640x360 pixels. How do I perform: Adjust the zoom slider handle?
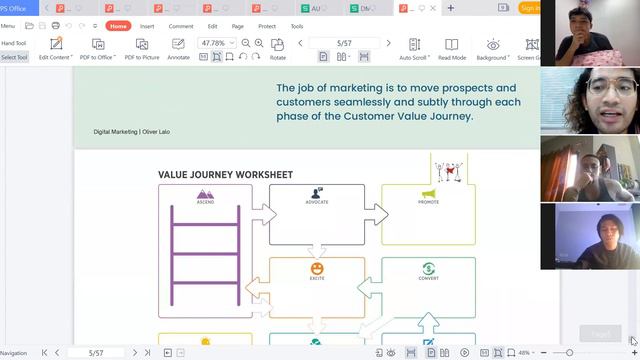[x=569, y=352]
